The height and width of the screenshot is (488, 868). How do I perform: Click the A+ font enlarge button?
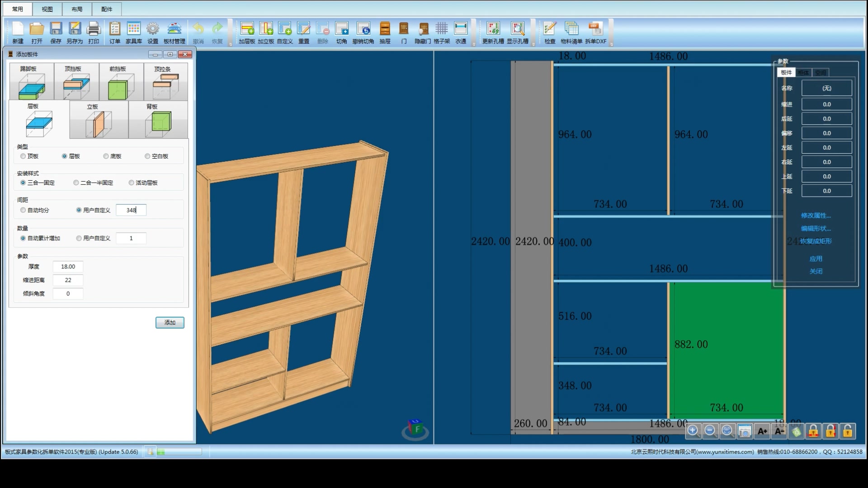(762, 431)
